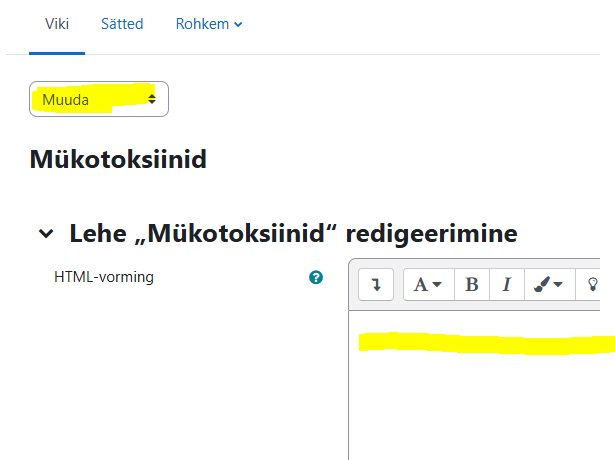This screenshot has height=460, width=615.
Task: Open the brush font colour picker
Action: tap(547, 285)
